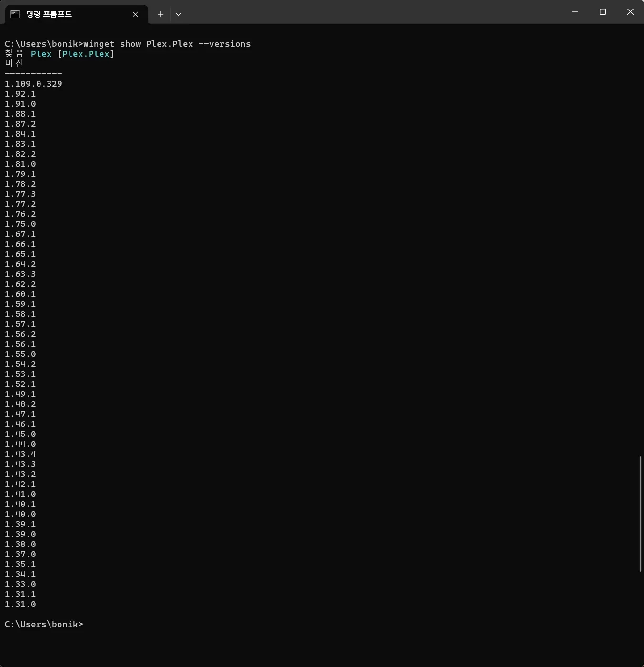Click version 1.82.2
Viewport: 644px width, 667px height.
click(x=20, y=154)
